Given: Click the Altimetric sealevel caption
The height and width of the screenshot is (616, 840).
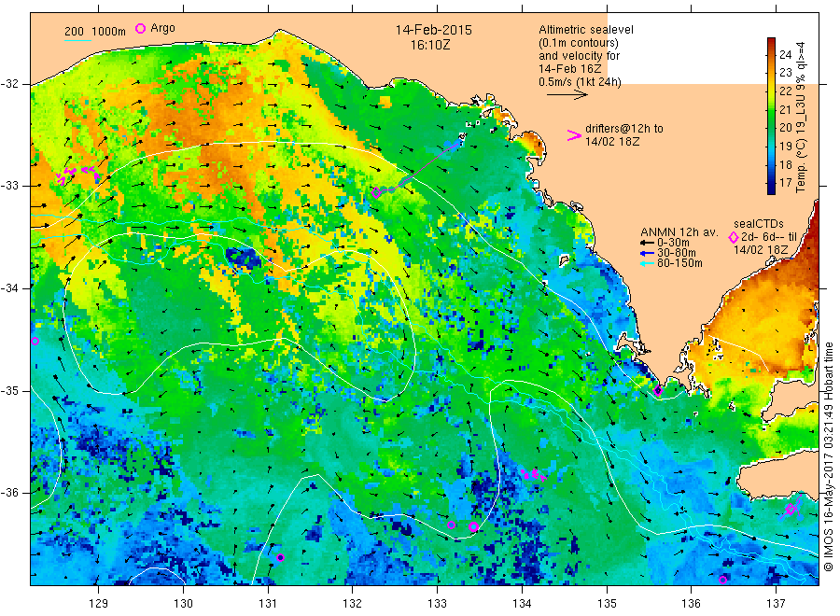Looking at the screenshot, I should point(586,30).
